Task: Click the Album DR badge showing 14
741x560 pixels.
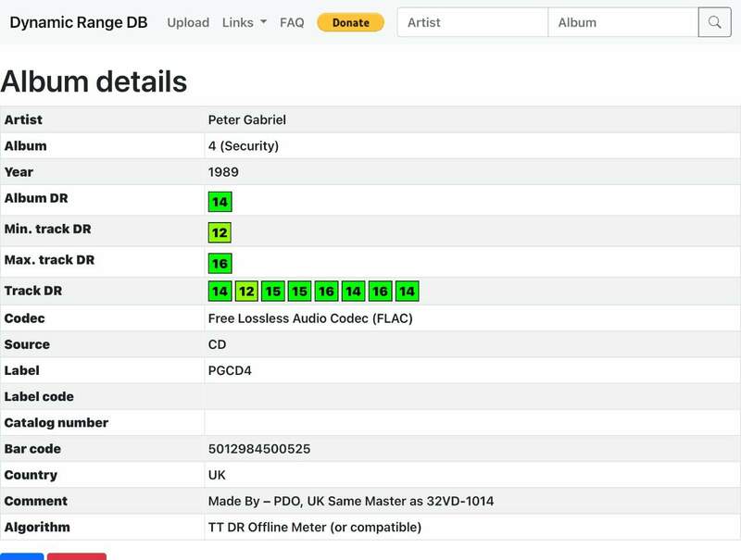Action: (220, 202)
